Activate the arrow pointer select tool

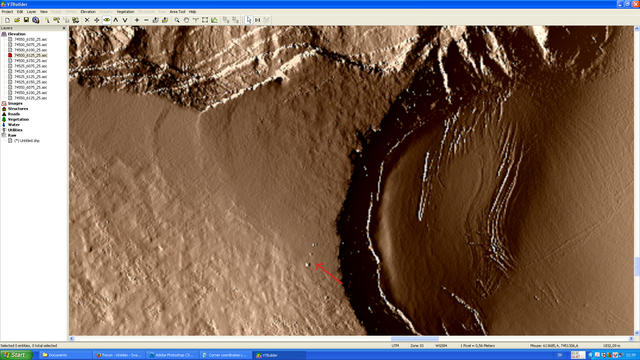(249, 20)
